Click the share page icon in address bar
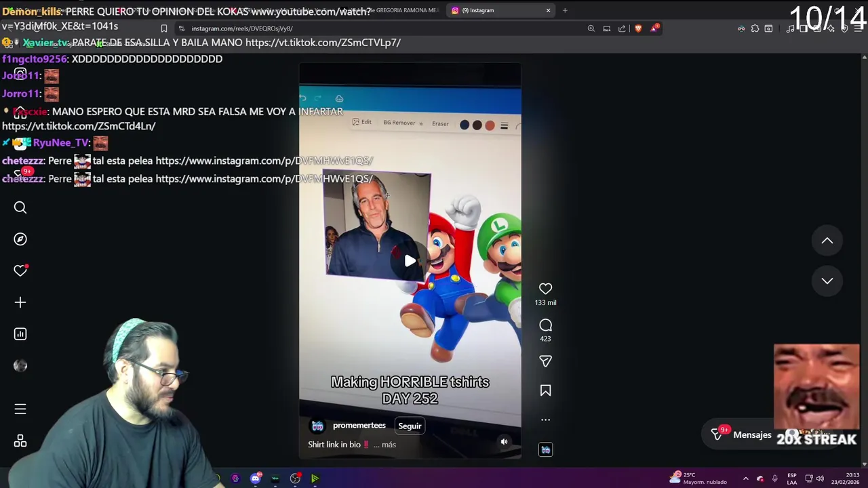The image size is (868, 488). [x=622, y=28]
